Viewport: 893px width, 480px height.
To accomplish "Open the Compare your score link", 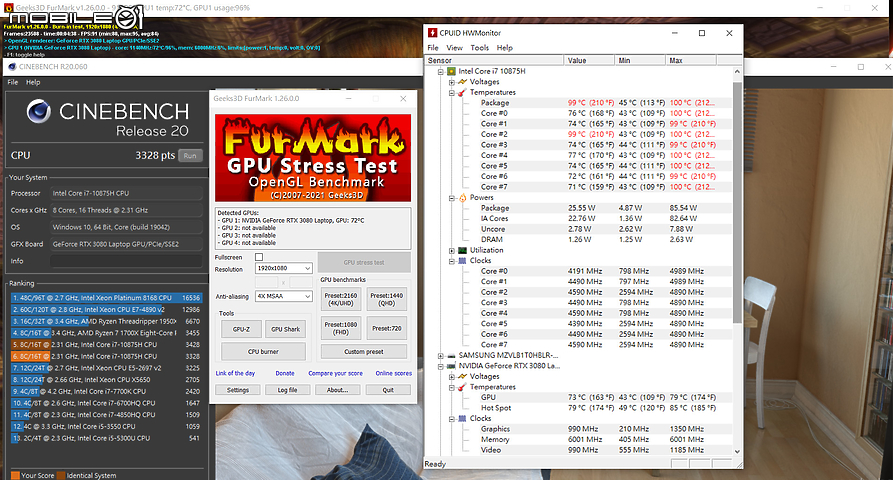I will tap(335, 374).
